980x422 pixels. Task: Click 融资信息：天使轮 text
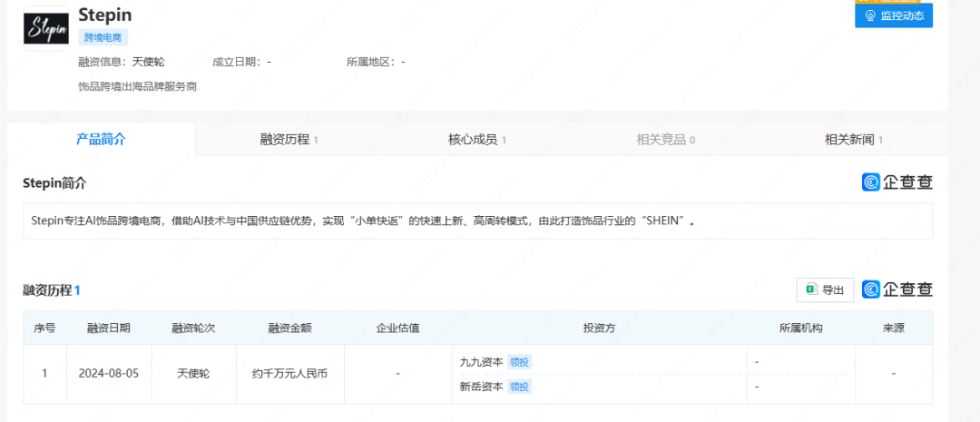(x=122, y=62)
